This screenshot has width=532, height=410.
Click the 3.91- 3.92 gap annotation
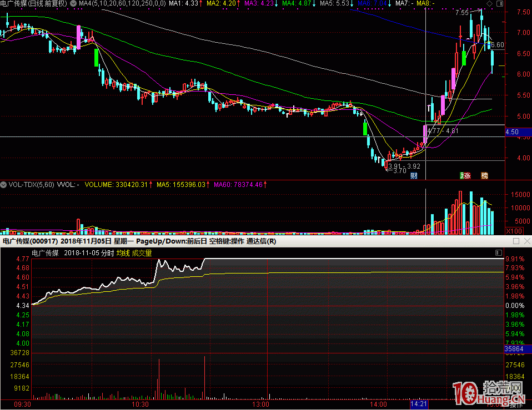click(x=404, y=166)
